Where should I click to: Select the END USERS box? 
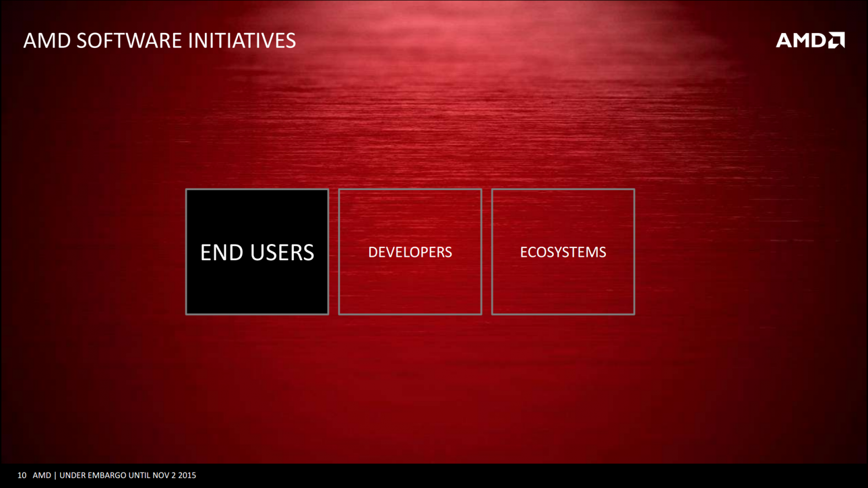tap(257, 252)
